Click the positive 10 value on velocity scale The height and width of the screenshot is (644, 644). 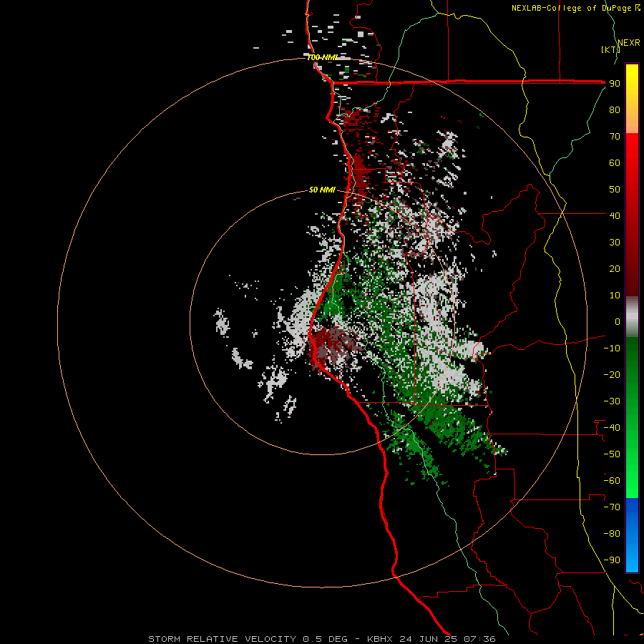tap(615, 296)
